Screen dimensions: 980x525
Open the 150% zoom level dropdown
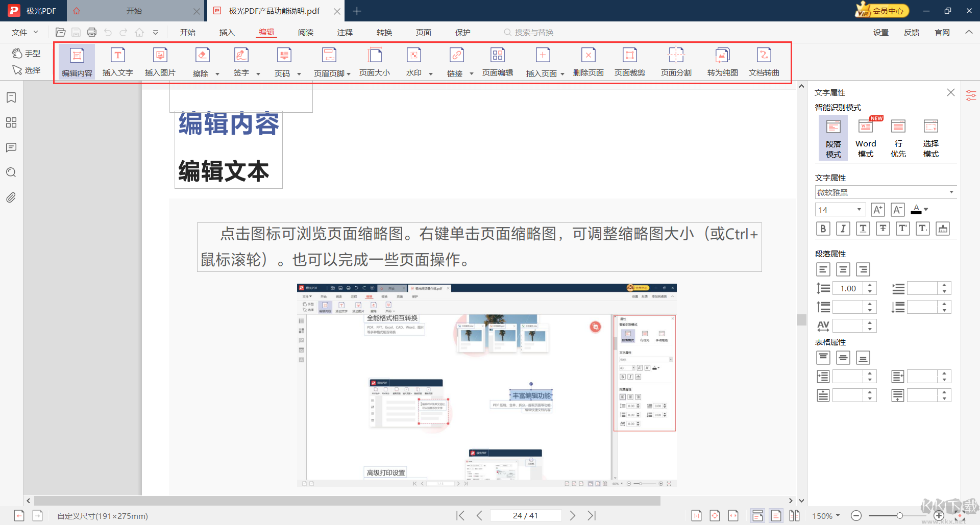(826, 516)
